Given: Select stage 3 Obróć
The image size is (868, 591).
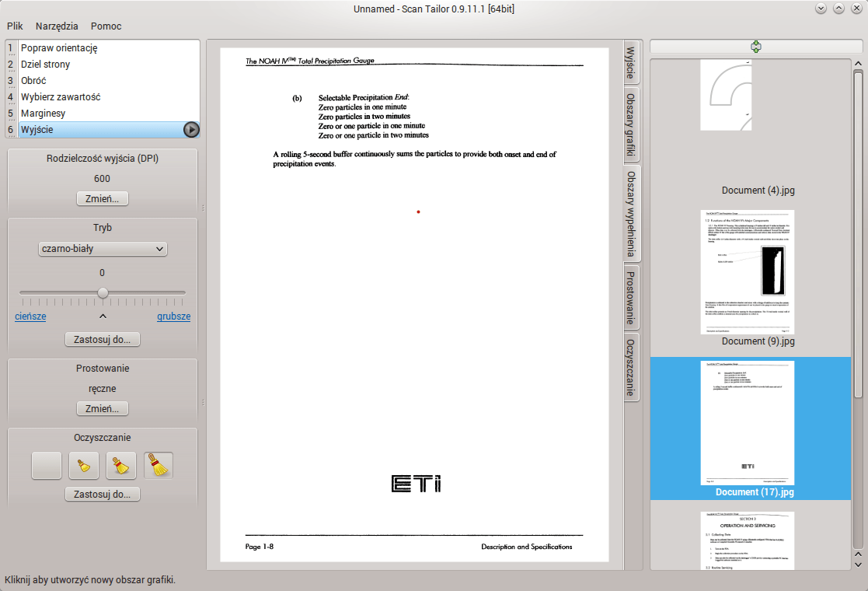Looking at the screenshot, I should [x=103, y=81].
